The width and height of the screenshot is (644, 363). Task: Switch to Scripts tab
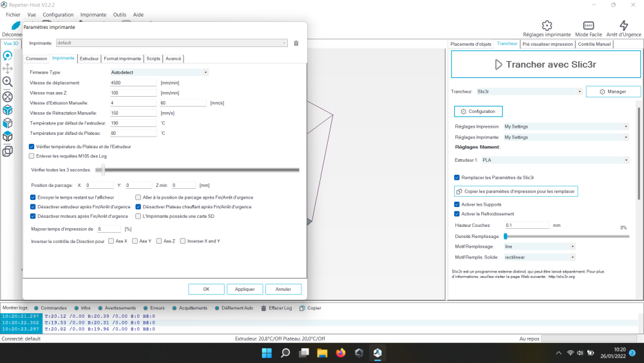[x=153, y=59]
